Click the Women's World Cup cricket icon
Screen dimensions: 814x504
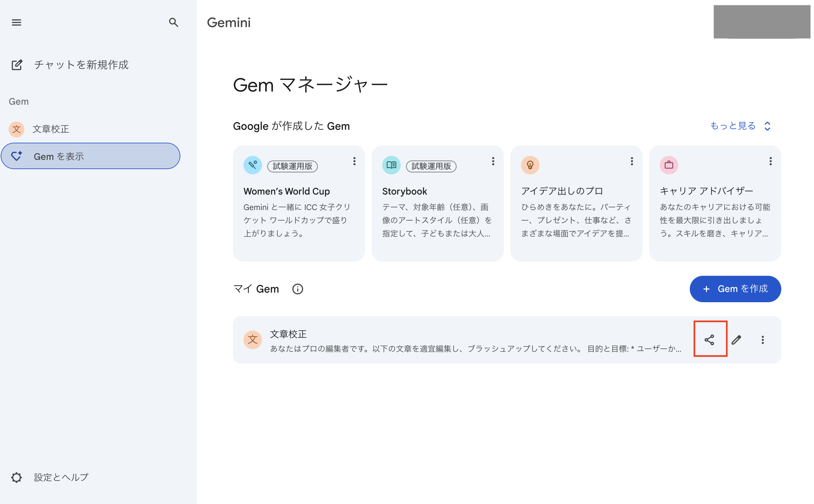pyautogui.click(x=252, y=165)
